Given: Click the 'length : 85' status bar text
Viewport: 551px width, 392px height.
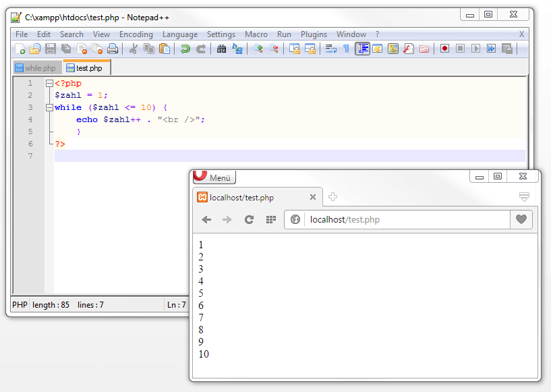Looking at the screenshot, I should coord(51,305).
